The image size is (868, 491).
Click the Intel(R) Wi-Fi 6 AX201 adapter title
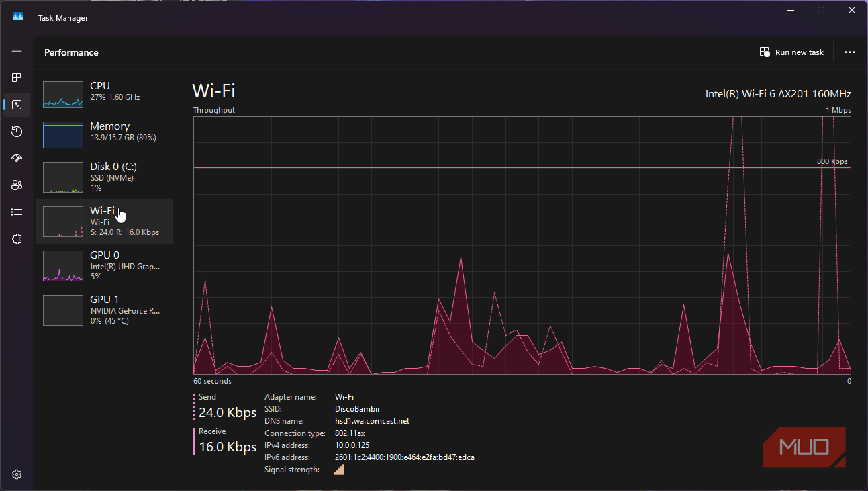pyautogui.click(x=778, y=93)
